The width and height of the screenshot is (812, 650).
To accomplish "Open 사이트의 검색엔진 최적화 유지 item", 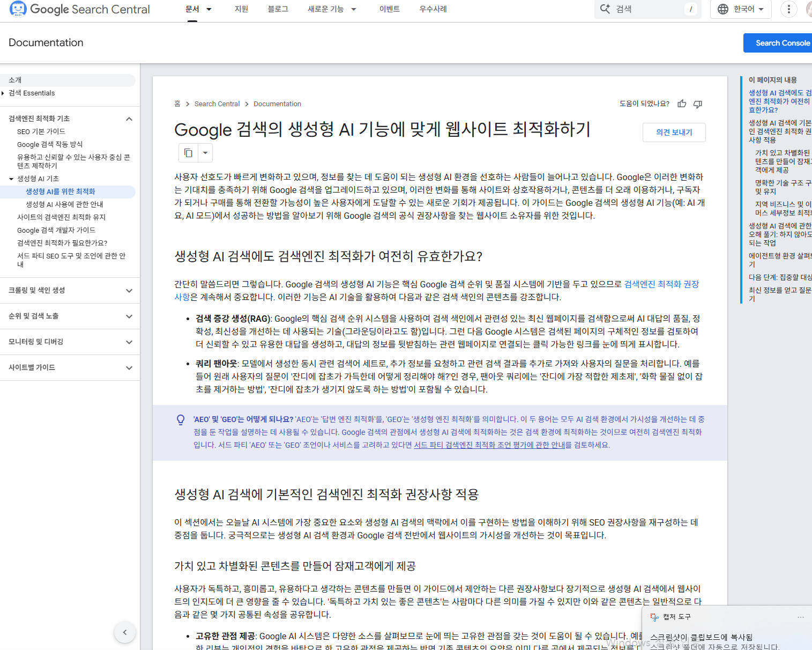I will [x=61, y=217].
